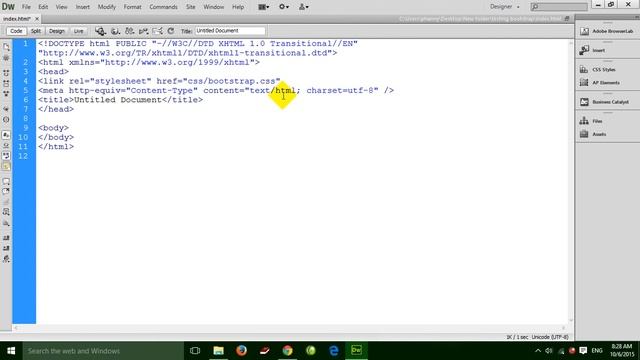Open the Window menu

pos(214,7)
